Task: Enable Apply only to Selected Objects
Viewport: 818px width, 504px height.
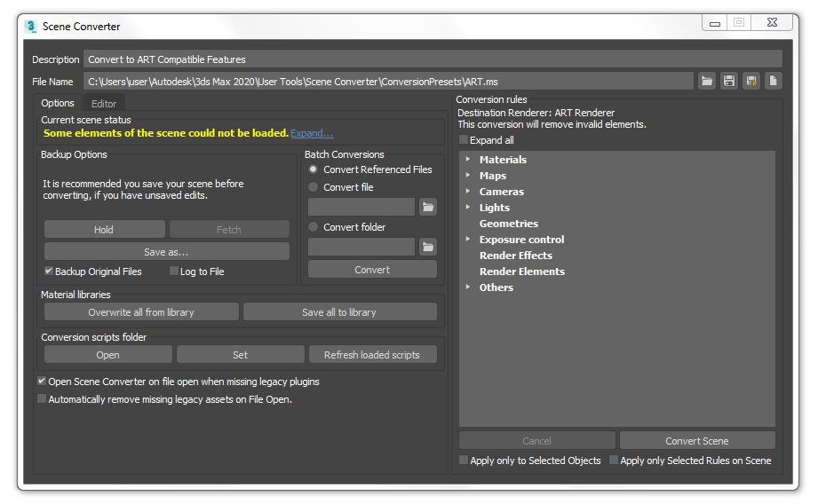Action: 464,460
